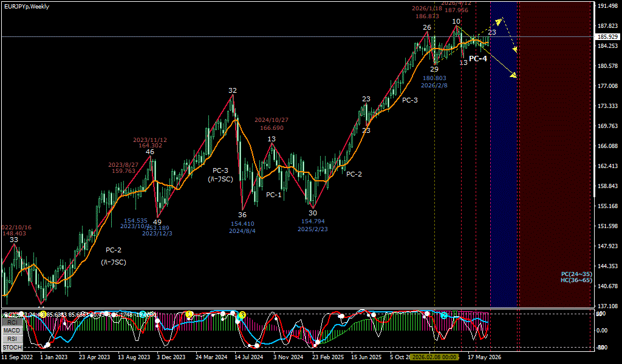Screen dimensions: 622x364
Task: Click the 154.794 low price label
Action: (x=313, y=221)
